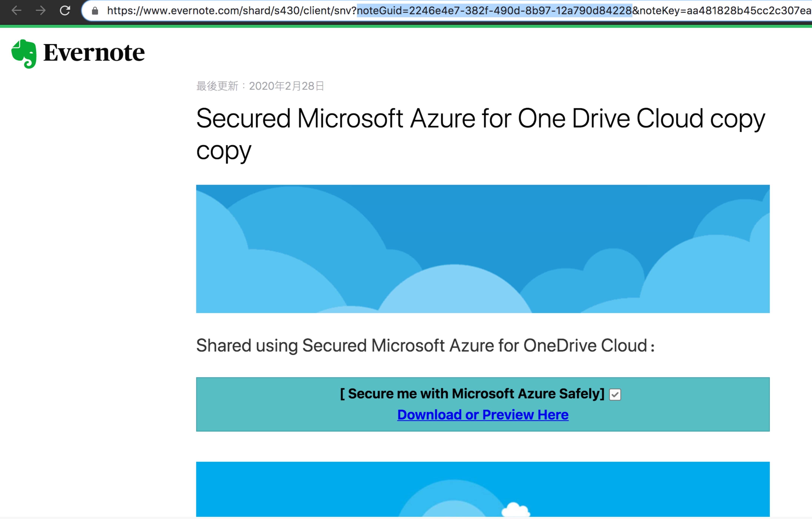Click the browser forward arrow
This screenshot has width=812, height=519.
pos(41,11)
